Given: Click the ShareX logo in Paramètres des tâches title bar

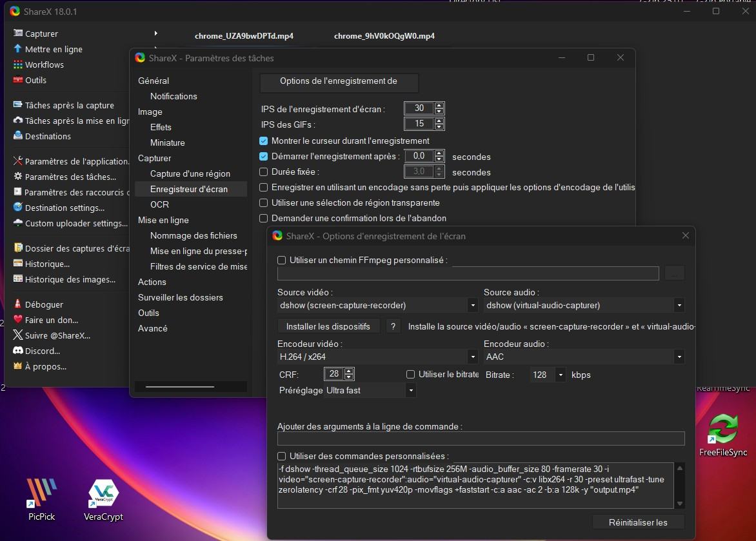Looking at the screenshot, I should pyautogui.click(x=141, y=58).
